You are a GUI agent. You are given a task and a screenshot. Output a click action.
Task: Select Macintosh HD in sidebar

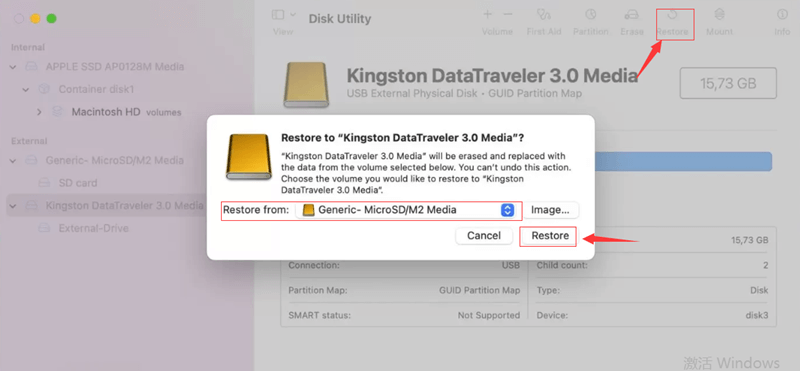click(106, 112)
